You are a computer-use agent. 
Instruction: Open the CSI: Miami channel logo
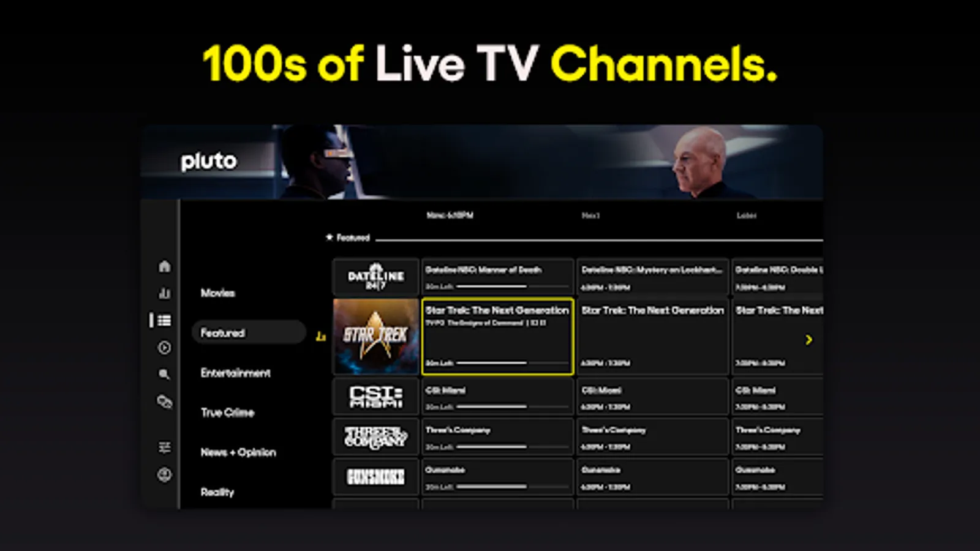376,397
